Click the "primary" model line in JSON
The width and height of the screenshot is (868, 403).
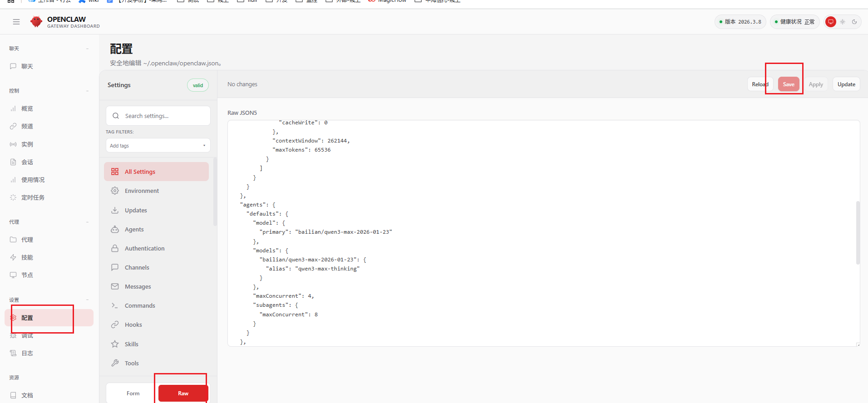click(x=325, y=232)
